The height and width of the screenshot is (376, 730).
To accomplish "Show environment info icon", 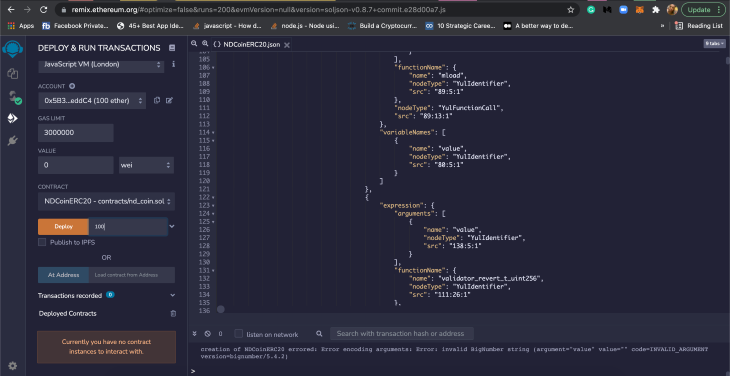I will click(174, 64).
